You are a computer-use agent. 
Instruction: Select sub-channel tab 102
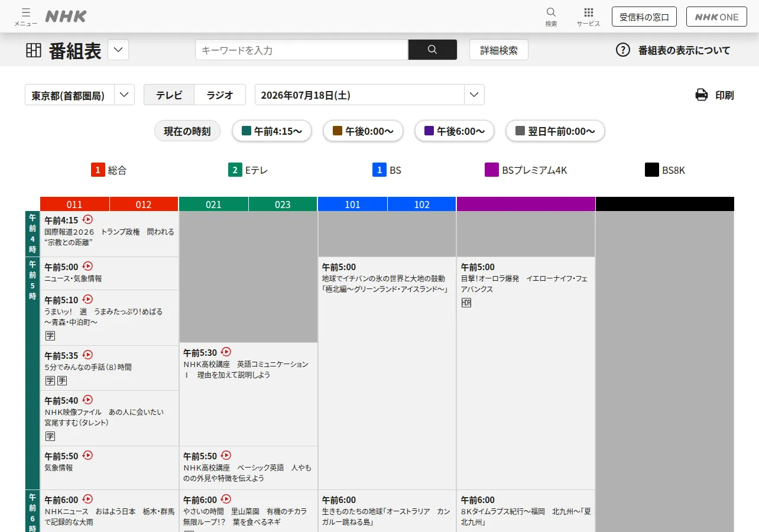tap(422, 204)
